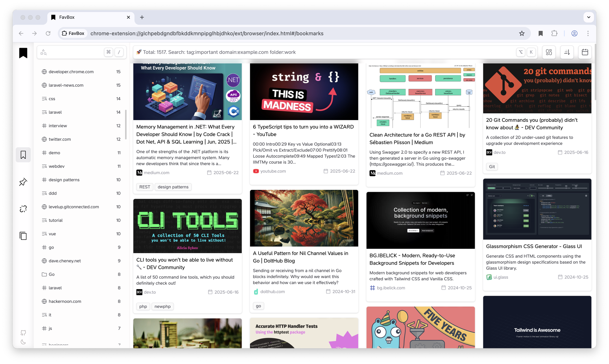Open the pinned bookmarks sidebar icon
609x364 pixels.
click(x=23, y=182)
